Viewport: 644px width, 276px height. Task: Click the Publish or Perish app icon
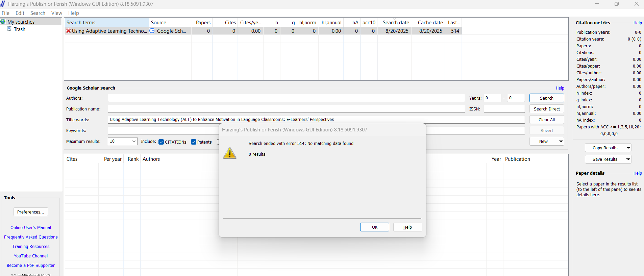pos(3,4)
